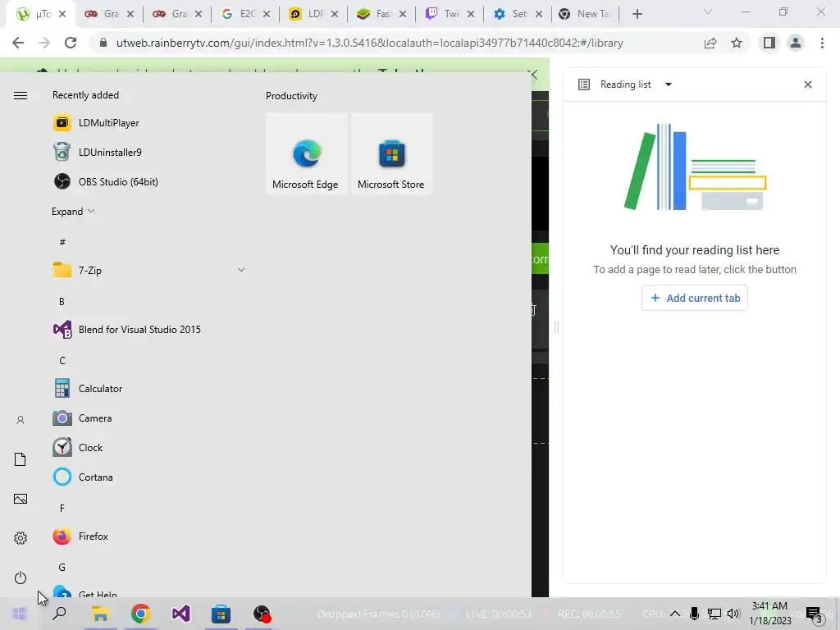Image resolution: width=840 pixels, height=630 pixels.
Task: Open Settings gear in Start sidebar
Action: (x=21, y=538)
